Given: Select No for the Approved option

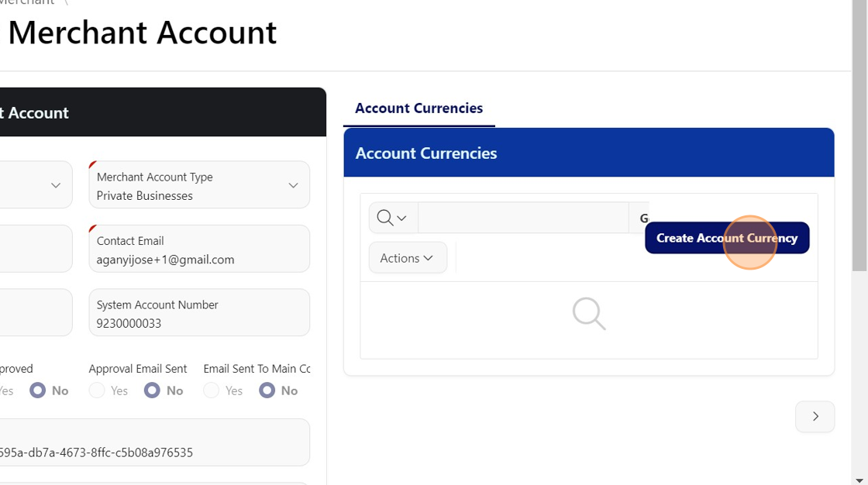Looking at the screenshot, I should click(x=38, y=390).
